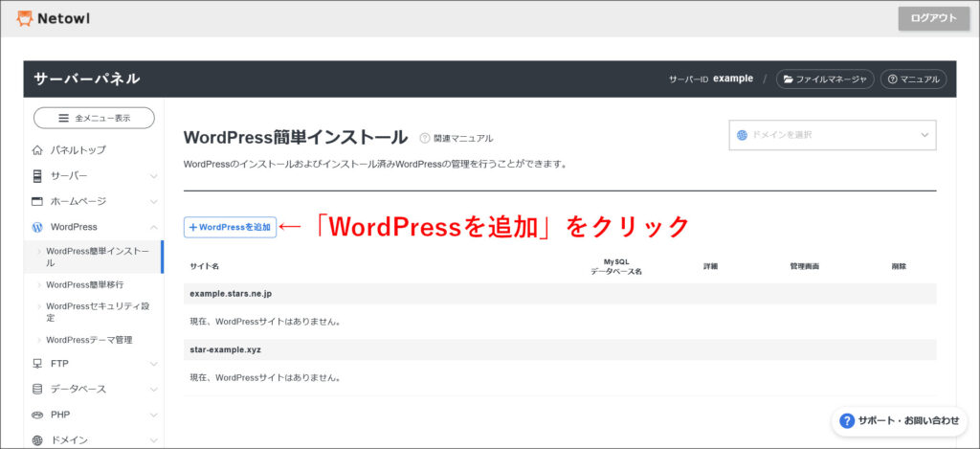The image size is (980, 449).
Task: Click the blue question mark support icon
Action: pos(847,421)
